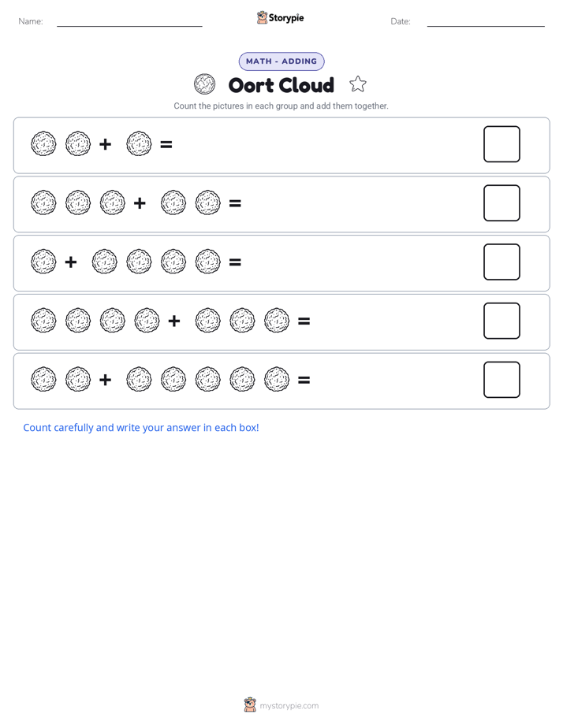Click the single cloud before plus in row three
The image size is (563, 728).
click(43, 262)
